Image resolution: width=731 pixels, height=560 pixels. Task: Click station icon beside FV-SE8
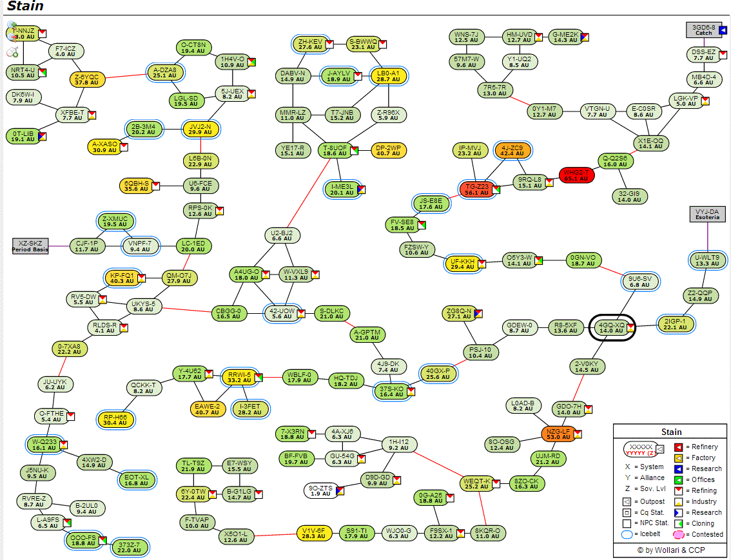coord(422,225)
